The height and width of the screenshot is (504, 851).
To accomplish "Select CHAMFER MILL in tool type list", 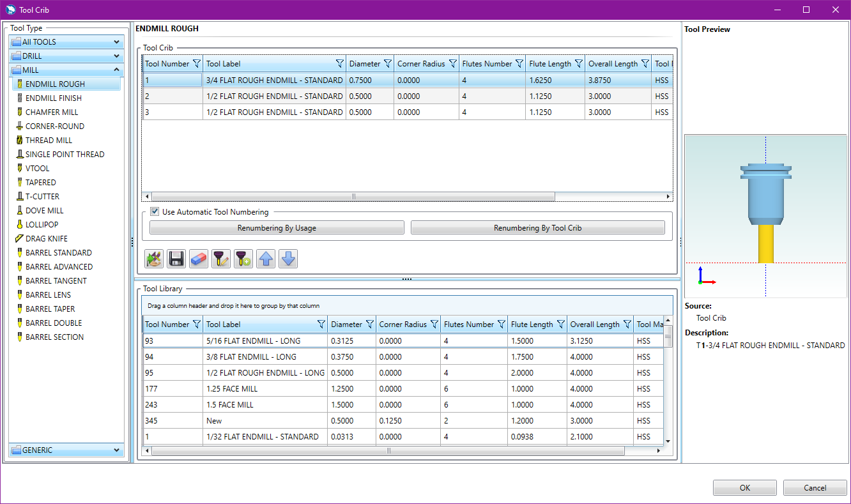I will 52,112.
